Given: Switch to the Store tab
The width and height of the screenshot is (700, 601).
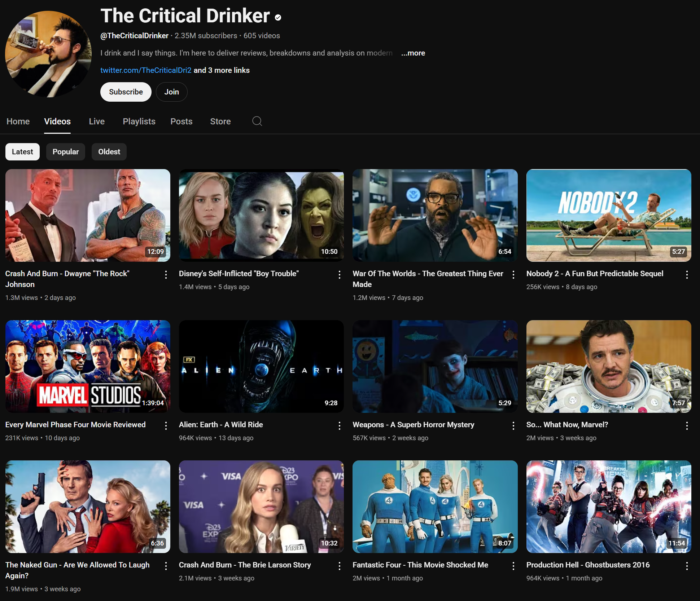Looking at the screenshot, I should coord(220,121).
